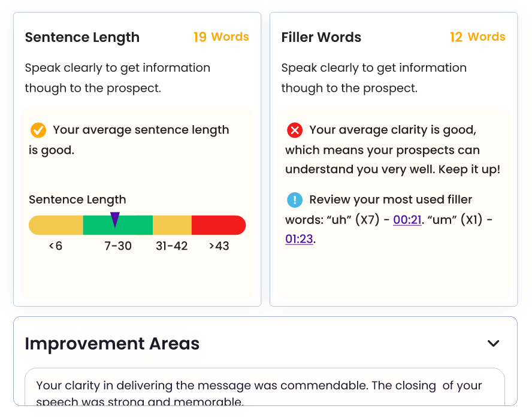Click the "Sentence Length" bar caption
Image resolution: width=532 pixels, height=418 pixels.
point(77,200)
